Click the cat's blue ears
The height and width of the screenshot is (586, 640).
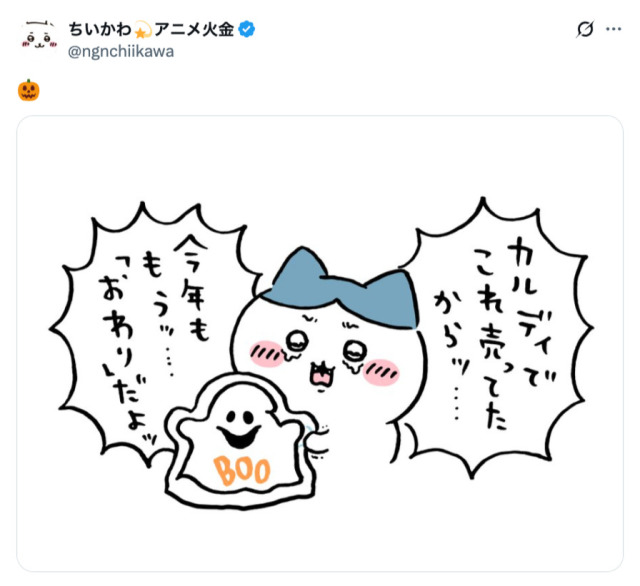tap(344, 290)
